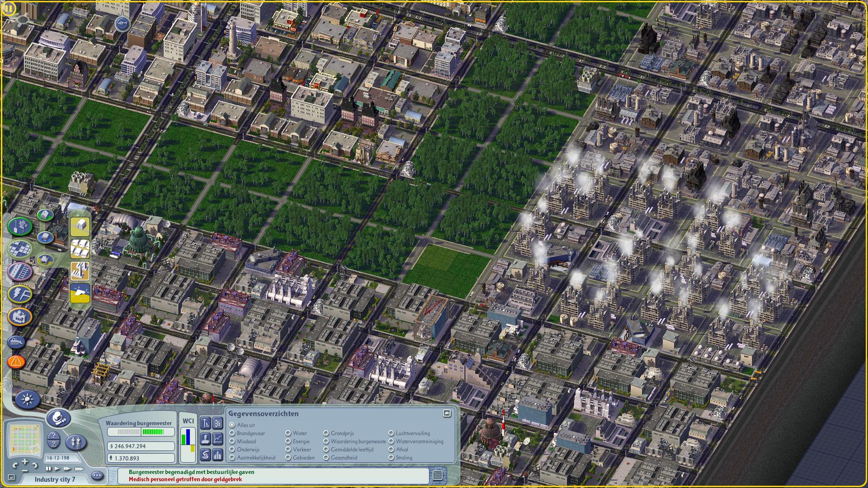
Task: Select the bulldozer tool
Action: pos(16,342)
